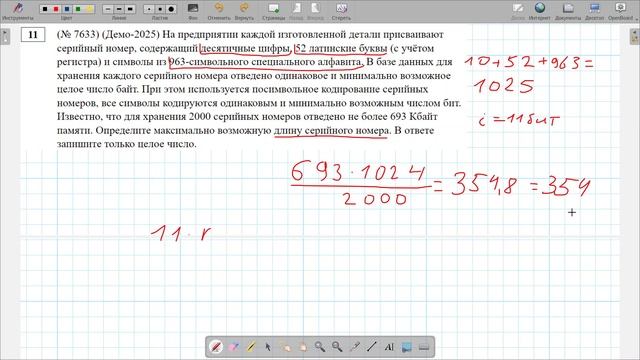640x360 pixels.
Task: Select the black pen color
Action: [x=45, y=9]
